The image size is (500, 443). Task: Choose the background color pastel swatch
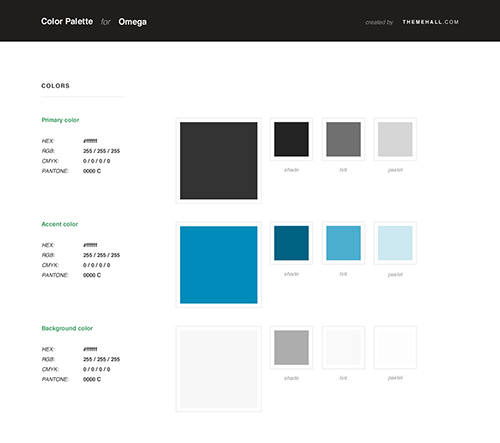tap(395, 347)
